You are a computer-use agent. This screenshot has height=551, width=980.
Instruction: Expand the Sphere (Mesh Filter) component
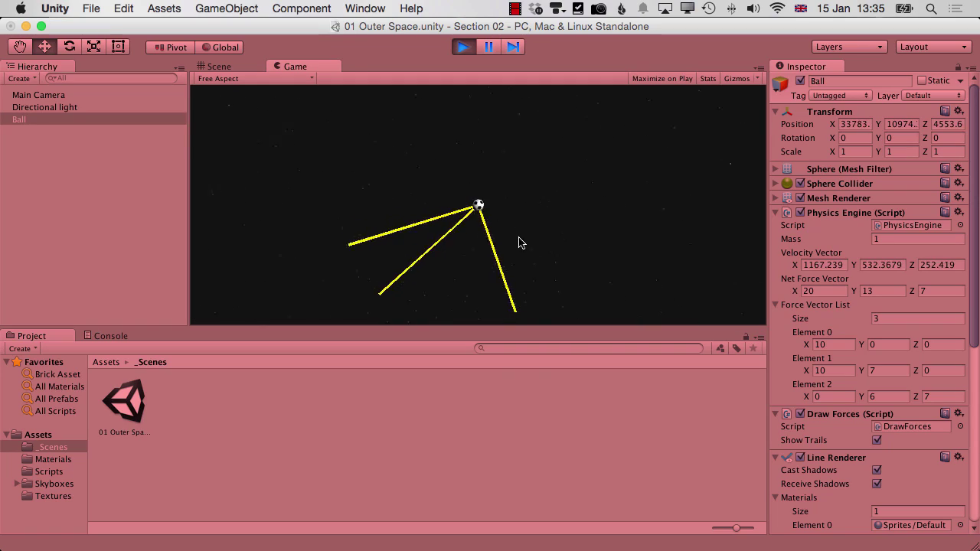click(776, 169)
